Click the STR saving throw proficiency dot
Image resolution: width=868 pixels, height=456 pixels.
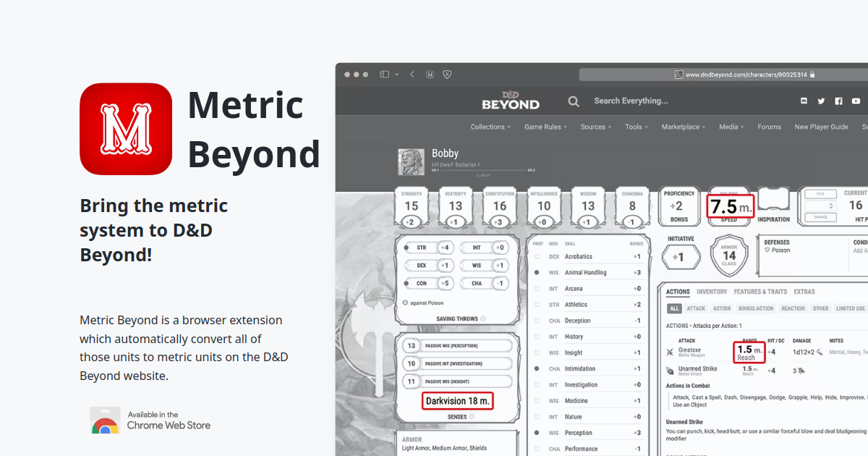coord(407,248)
